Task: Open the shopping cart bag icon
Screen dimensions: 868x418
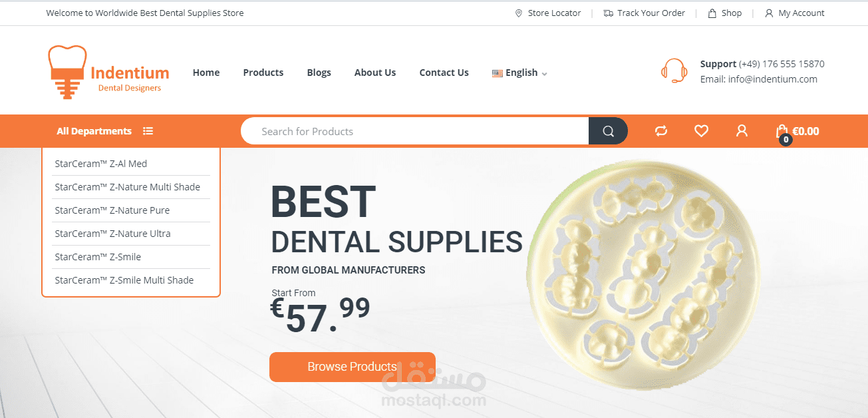Action: 782,132
